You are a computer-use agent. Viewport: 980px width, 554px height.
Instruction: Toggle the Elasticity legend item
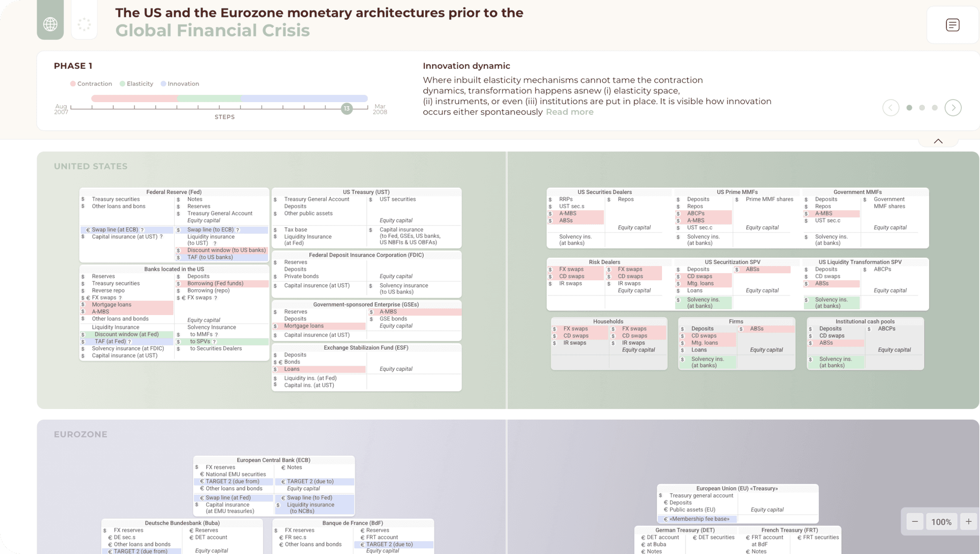point(136,83)
